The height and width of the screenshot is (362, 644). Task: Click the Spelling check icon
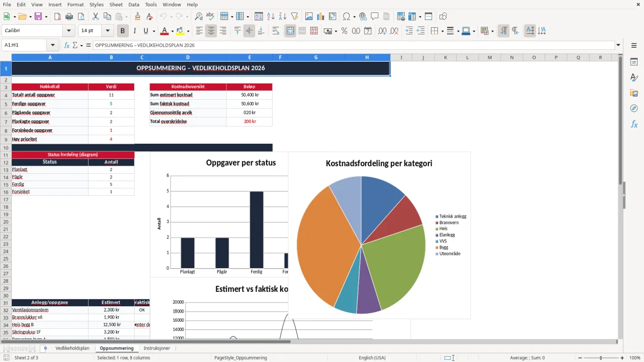click(x=210, y=17)
